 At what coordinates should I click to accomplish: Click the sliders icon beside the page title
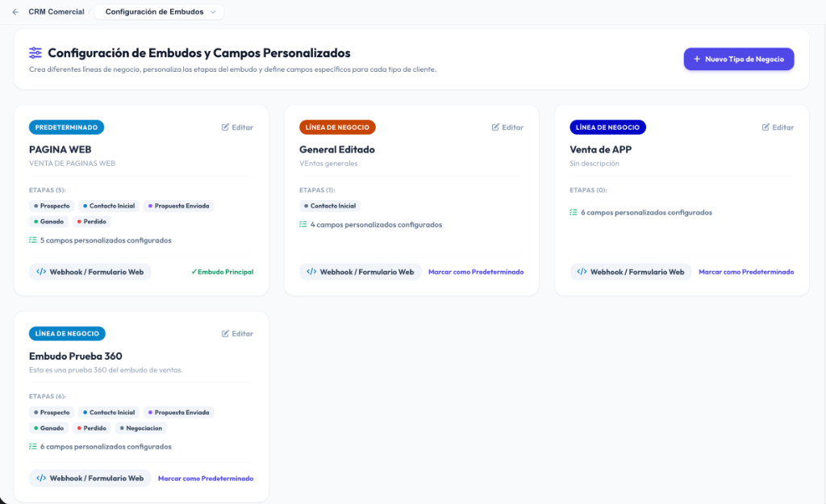(35, 52)
